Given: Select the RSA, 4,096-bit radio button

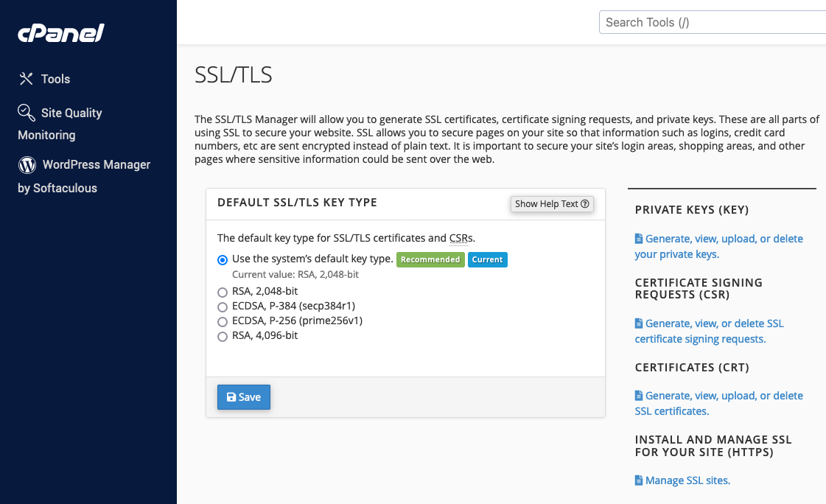Looking at the screenshot, I should [x=223, y=337].
